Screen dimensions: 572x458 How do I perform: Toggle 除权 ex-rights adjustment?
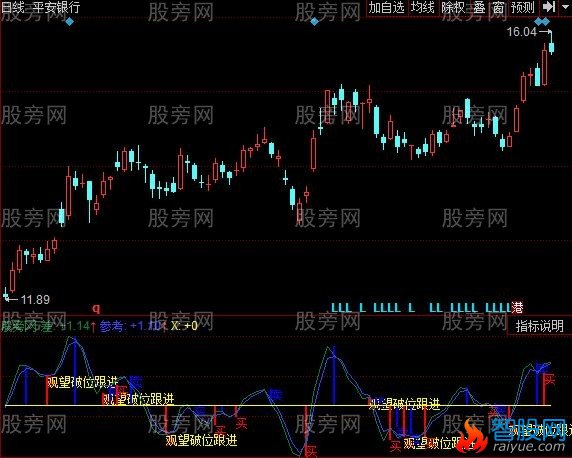453,8
